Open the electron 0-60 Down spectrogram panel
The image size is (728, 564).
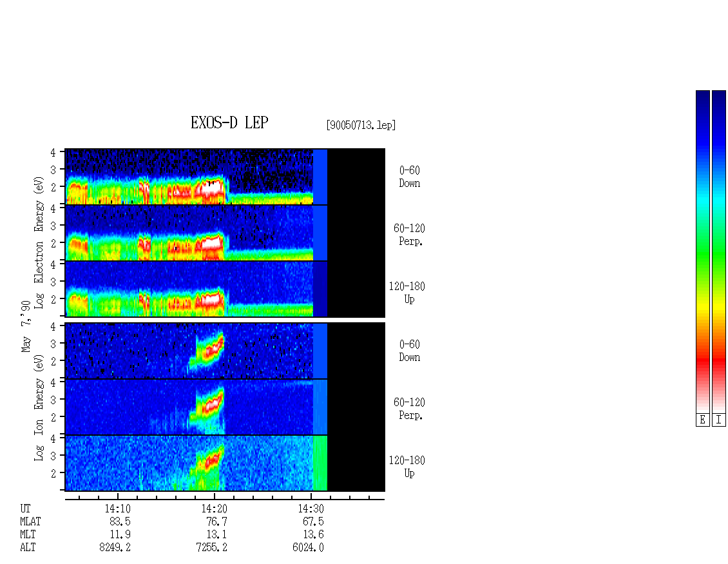[225, 177]
